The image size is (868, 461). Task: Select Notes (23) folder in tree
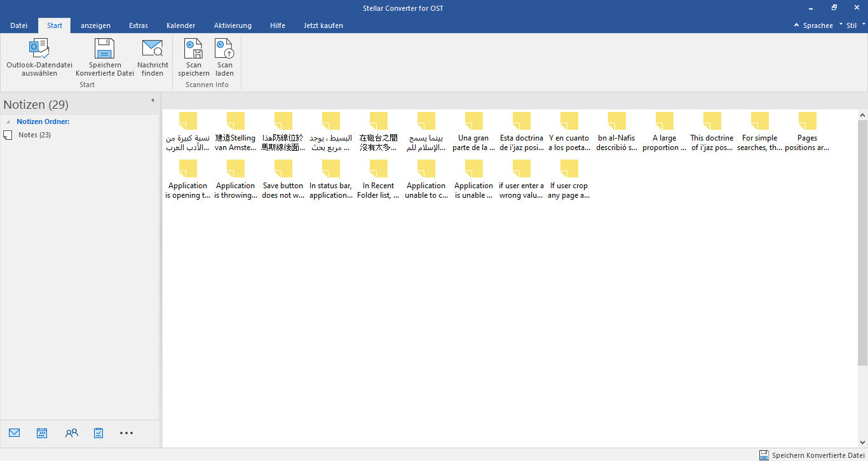(x=34, y=135)
